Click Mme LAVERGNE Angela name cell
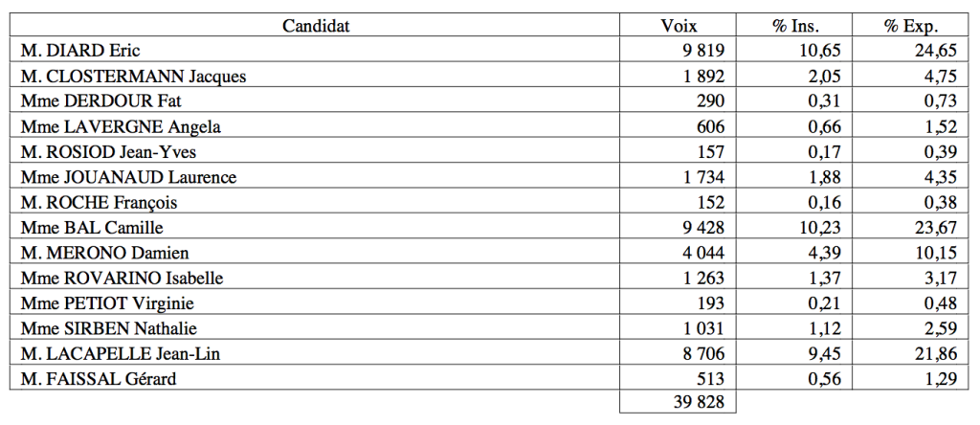The image size is (980, 425). pos(100,126)
